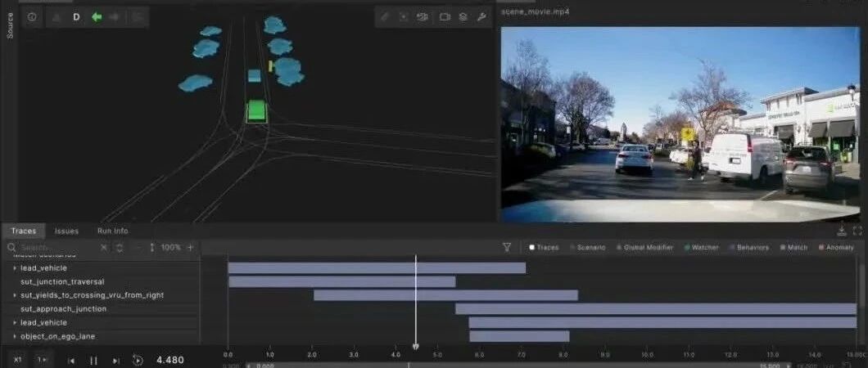The height and width of the screenshot is (368, 868).
Task: Toggle the Match legend filter
Action: click(793, 248)
